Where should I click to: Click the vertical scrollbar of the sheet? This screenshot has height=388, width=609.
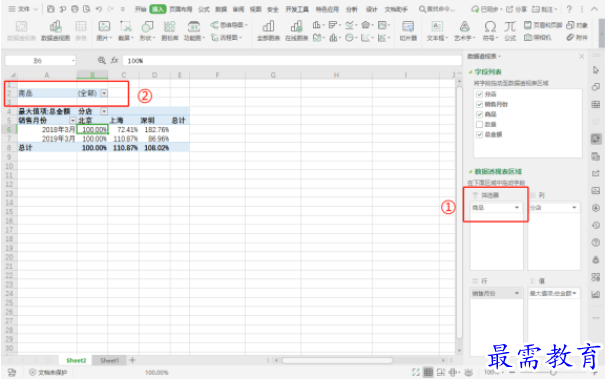[459, 212]
